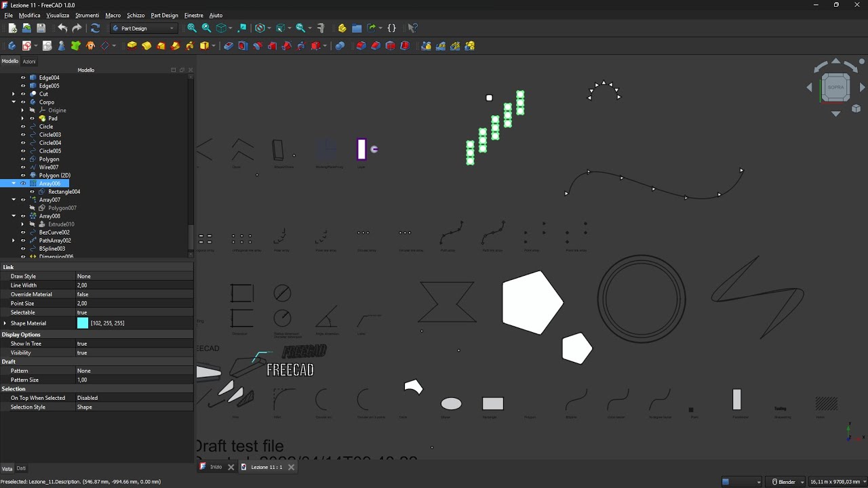Select the Polar Pattern tool
The width and height of the screenshot is (868, 488).
click(455, 45)
